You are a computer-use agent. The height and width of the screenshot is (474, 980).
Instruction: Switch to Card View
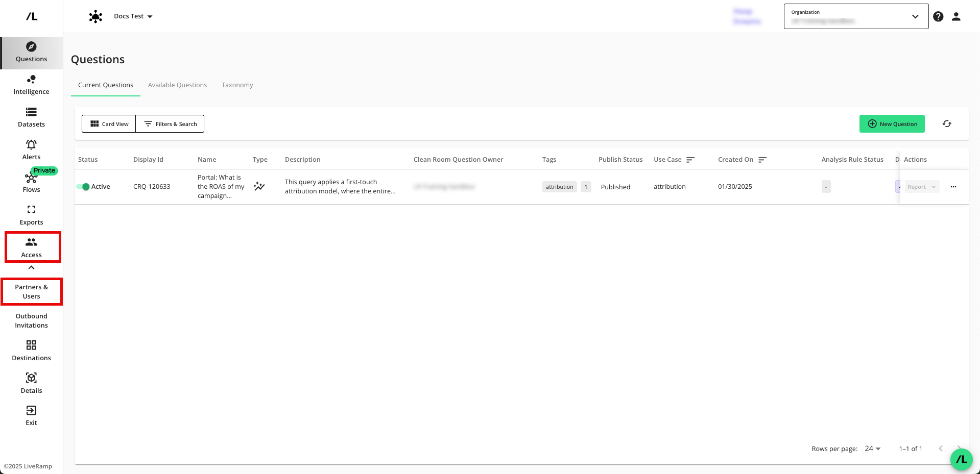coord(109,124)
